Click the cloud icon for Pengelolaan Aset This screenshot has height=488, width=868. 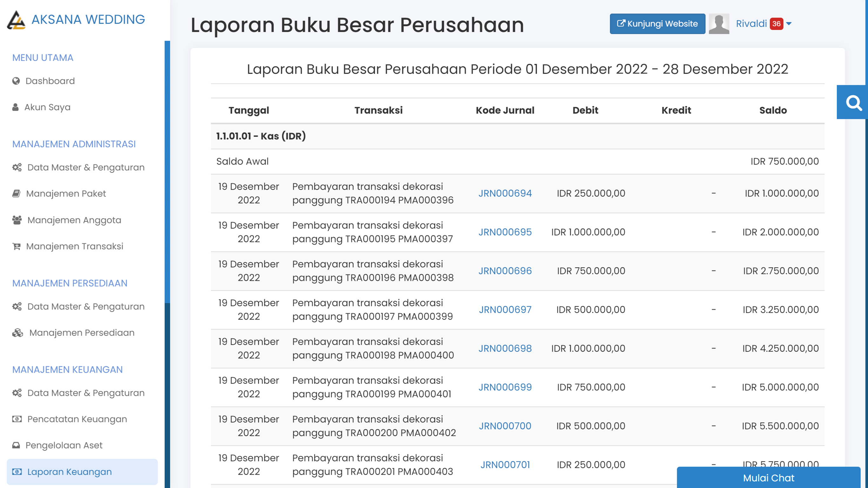pyautogui.click(x=16, y=445)
